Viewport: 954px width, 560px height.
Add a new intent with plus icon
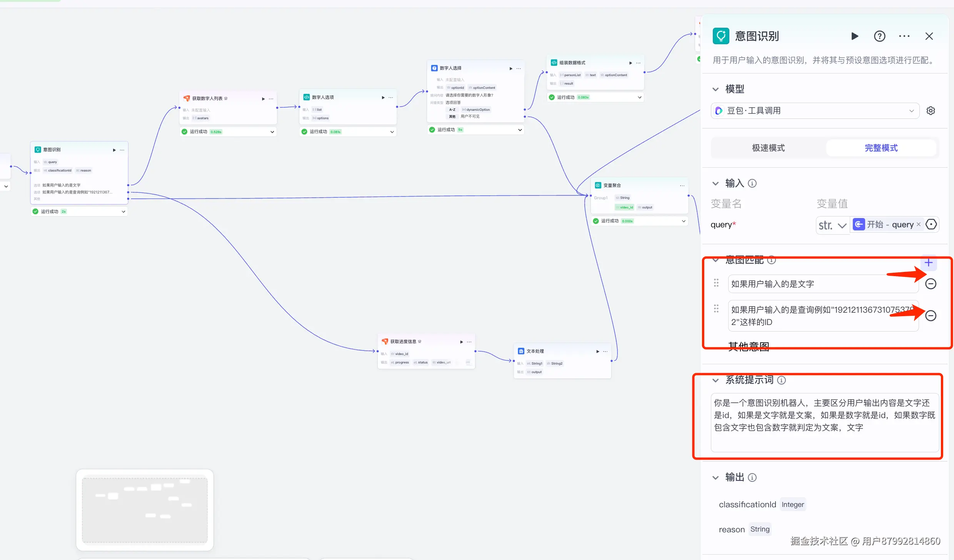pos(928,263)
